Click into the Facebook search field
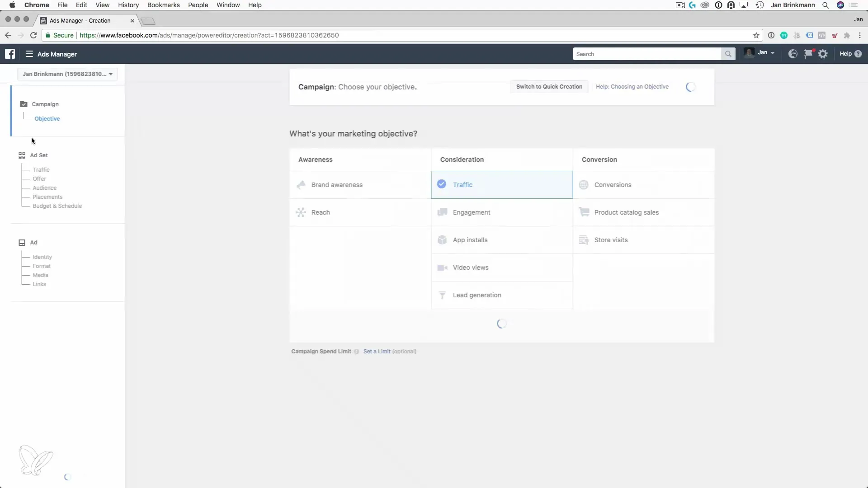Image resolution: width=868 pixels, height=488 pixels. 646,54
